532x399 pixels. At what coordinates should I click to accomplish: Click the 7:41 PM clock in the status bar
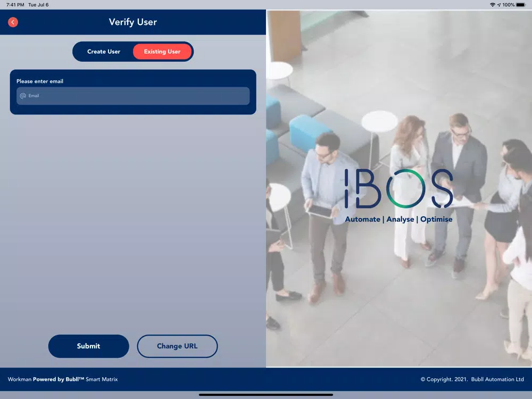(x=15, y=5)
